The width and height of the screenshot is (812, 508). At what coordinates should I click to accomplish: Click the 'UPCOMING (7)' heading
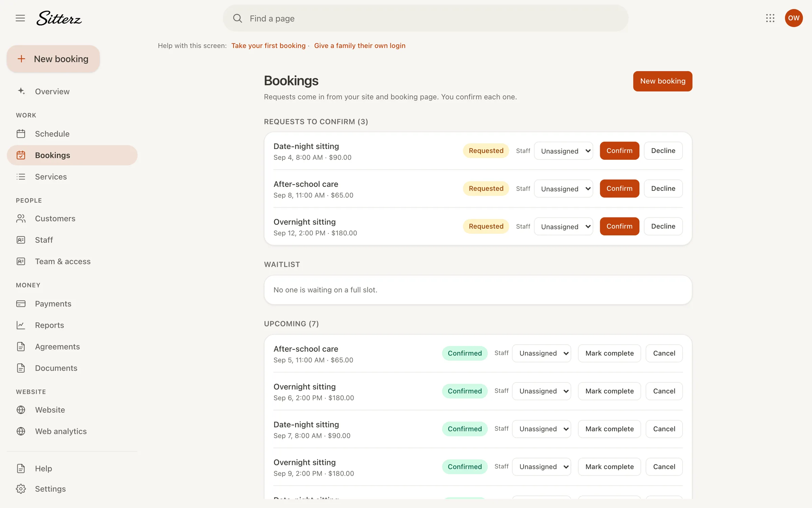(x=291, y=324)
